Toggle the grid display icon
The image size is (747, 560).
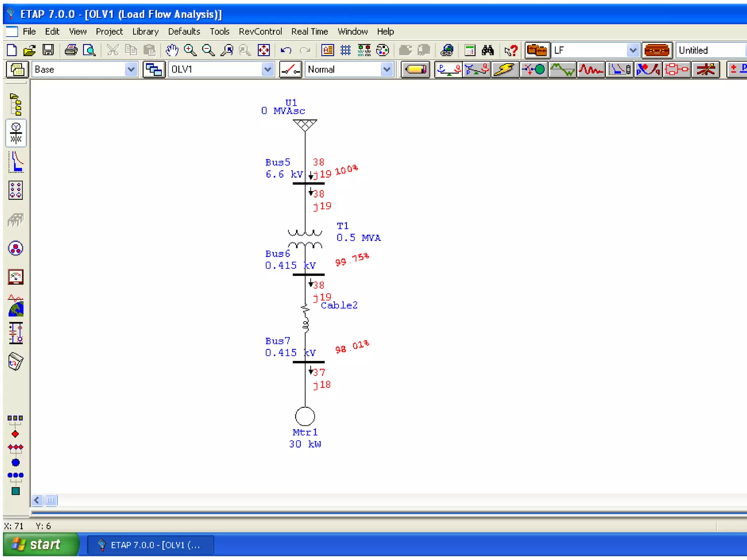coord(345,50)
